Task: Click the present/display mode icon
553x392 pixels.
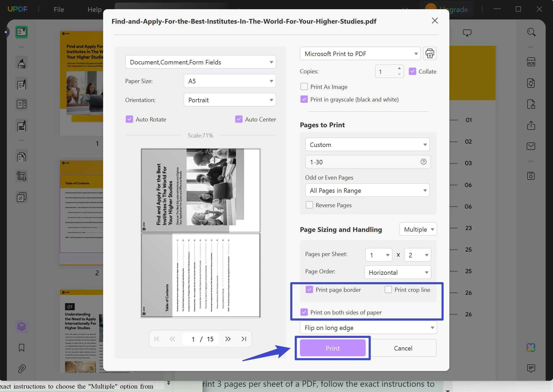Action: point(467,33)
